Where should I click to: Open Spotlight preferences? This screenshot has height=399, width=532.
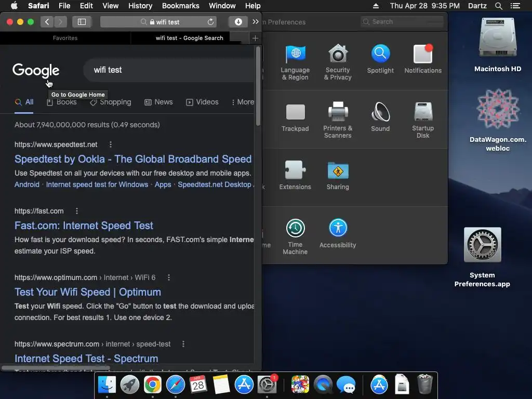pos(380,59)
